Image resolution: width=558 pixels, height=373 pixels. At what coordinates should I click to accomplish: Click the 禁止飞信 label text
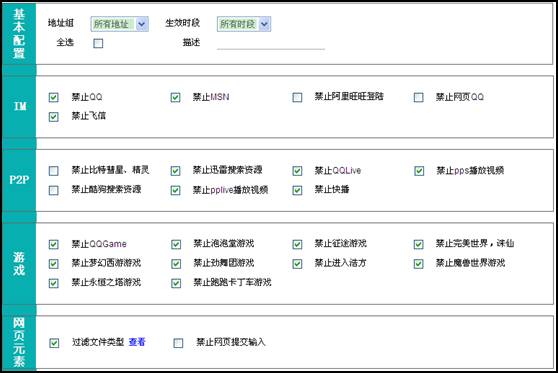pos(89,116)
